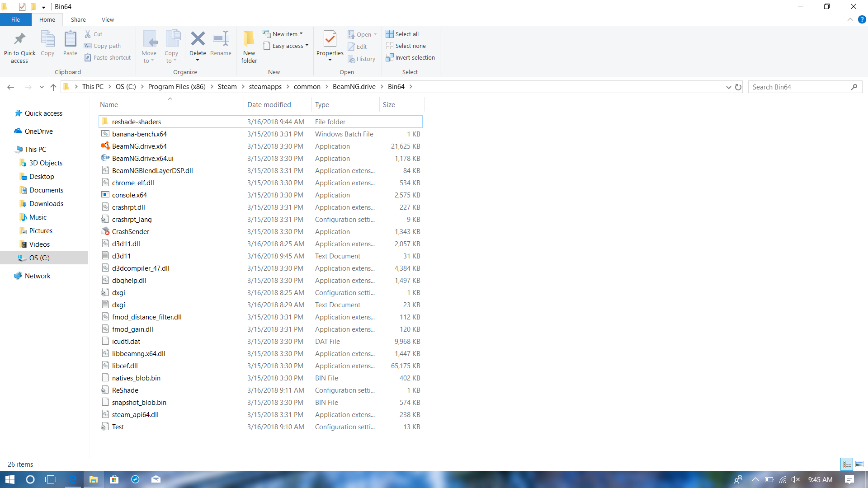Create a New folder
This screenshot has width=868, height=488.
pos(249,47)
